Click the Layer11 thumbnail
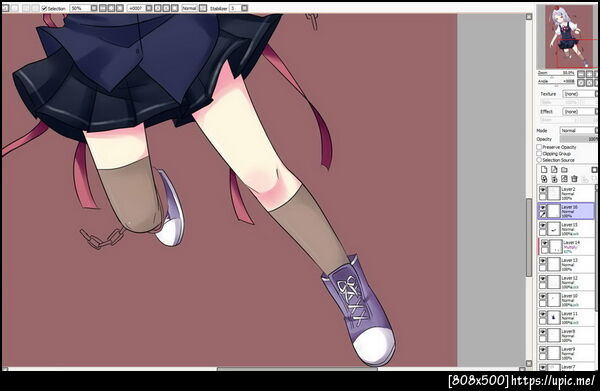 tap(554, 318)
